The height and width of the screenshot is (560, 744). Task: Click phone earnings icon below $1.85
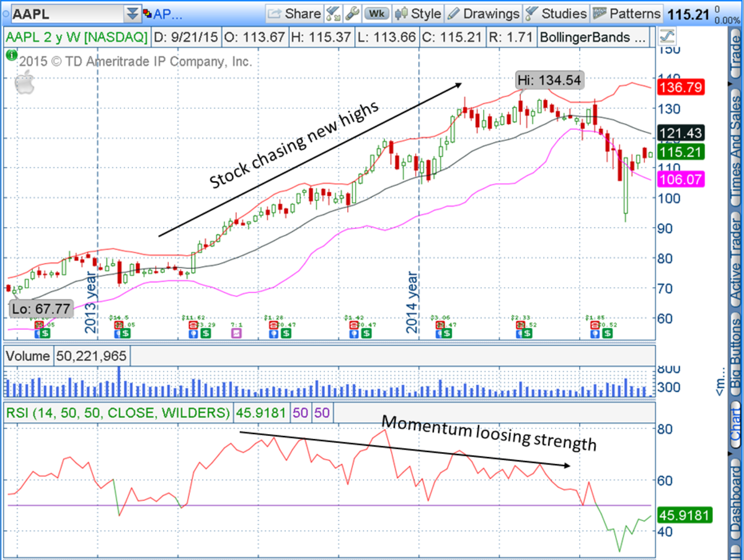tap(596, 324)
